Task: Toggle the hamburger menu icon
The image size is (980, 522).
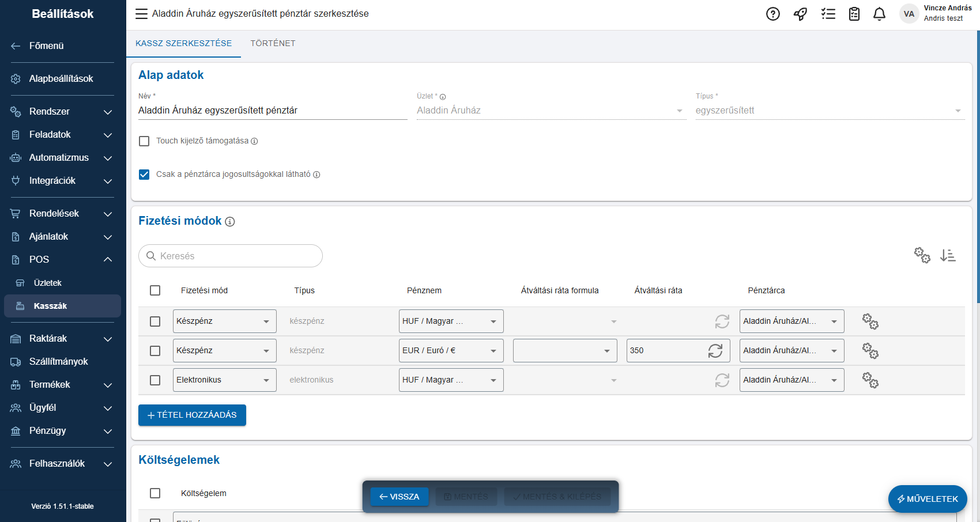Action: click(141, 14)
